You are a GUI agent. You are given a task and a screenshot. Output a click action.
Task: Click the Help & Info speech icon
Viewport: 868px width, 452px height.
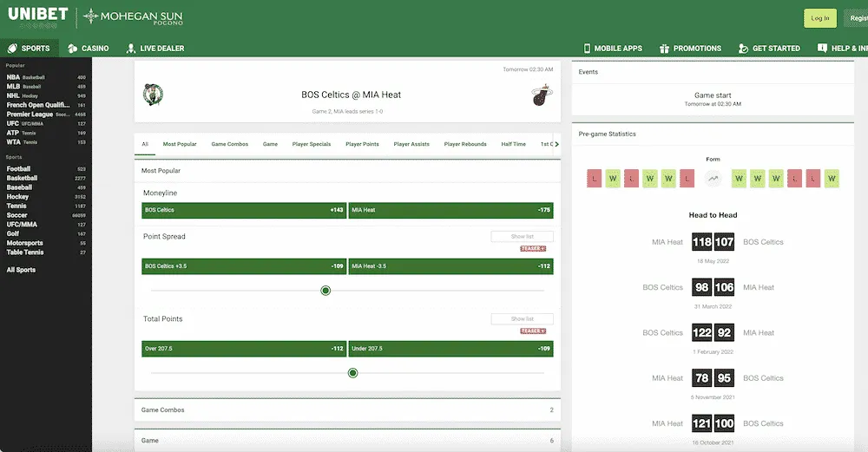click(x=822, y=48)
